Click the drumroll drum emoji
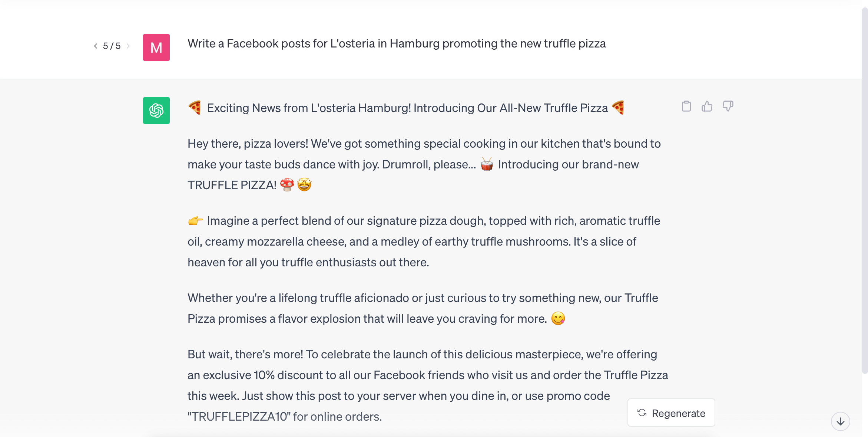868x437 pixels. [486, 164]
